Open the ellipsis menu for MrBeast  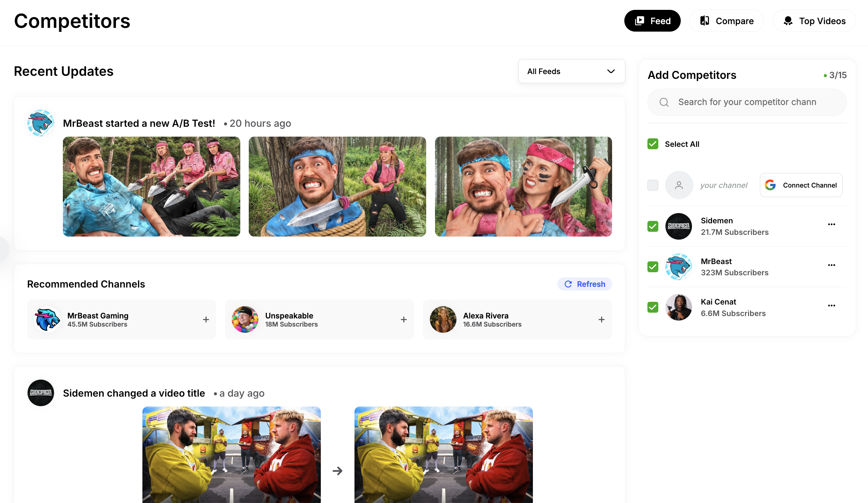point(832,265)
